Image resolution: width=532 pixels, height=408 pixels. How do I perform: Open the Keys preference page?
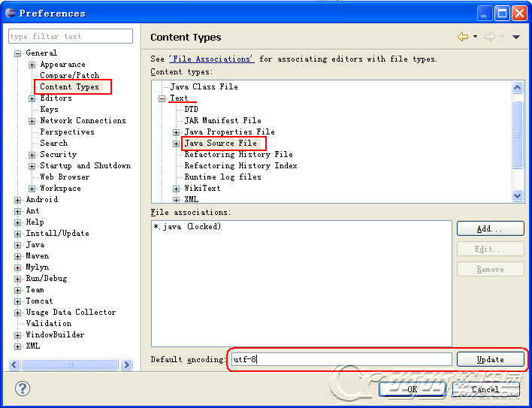coord(49,110)
